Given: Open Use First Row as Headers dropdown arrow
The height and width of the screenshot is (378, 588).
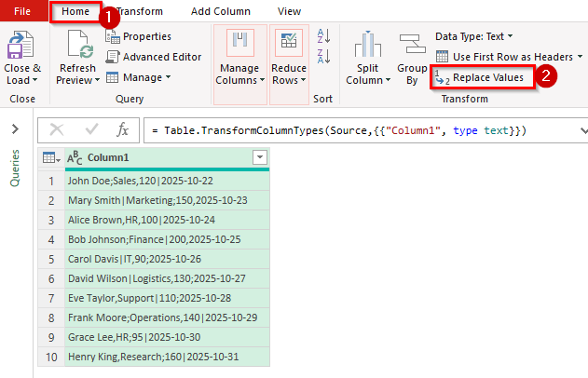Looking at the screenshot, I should [580, 57].
